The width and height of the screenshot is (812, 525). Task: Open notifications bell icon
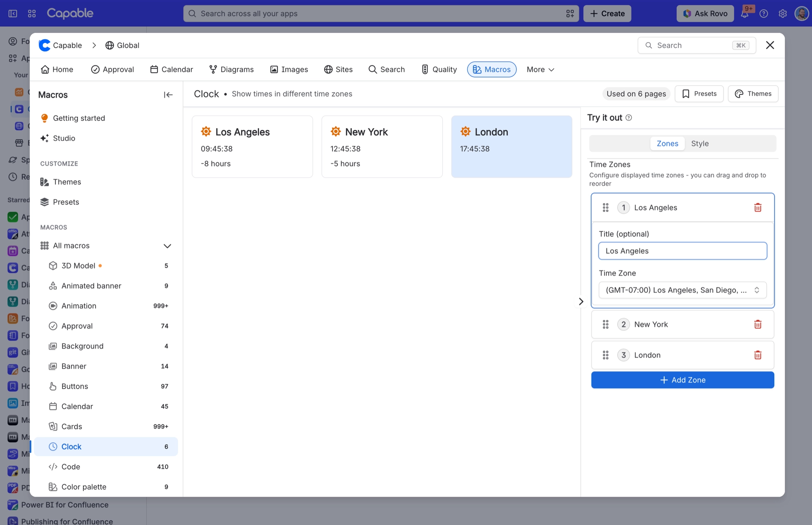point(745,14)
